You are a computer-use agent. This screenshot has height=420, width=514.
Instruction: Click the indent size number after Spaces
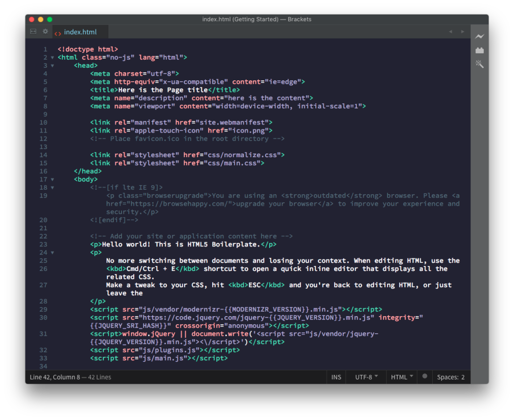click(463, 377)
